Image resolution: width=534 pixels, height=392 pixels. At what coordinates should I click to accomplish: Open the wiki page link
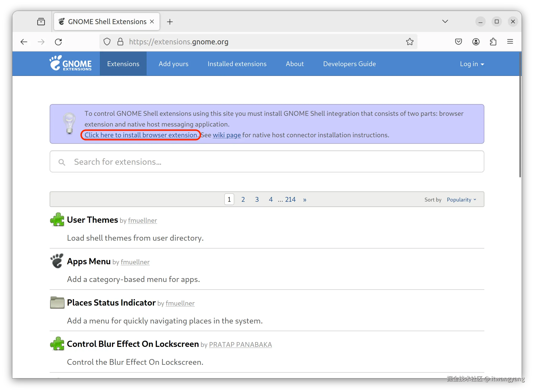coord(227,135)
